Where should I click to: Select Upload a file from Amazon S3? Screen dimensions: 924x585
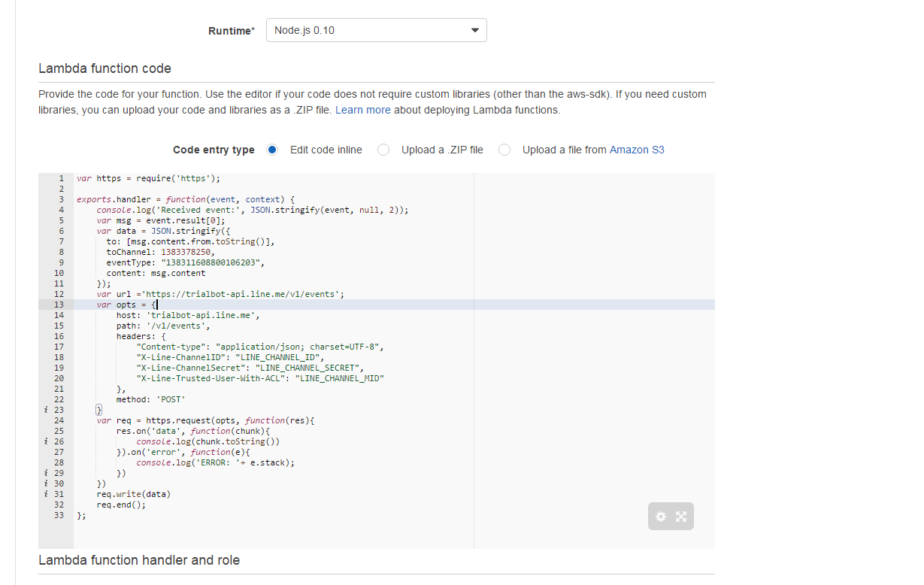[504, 150]
